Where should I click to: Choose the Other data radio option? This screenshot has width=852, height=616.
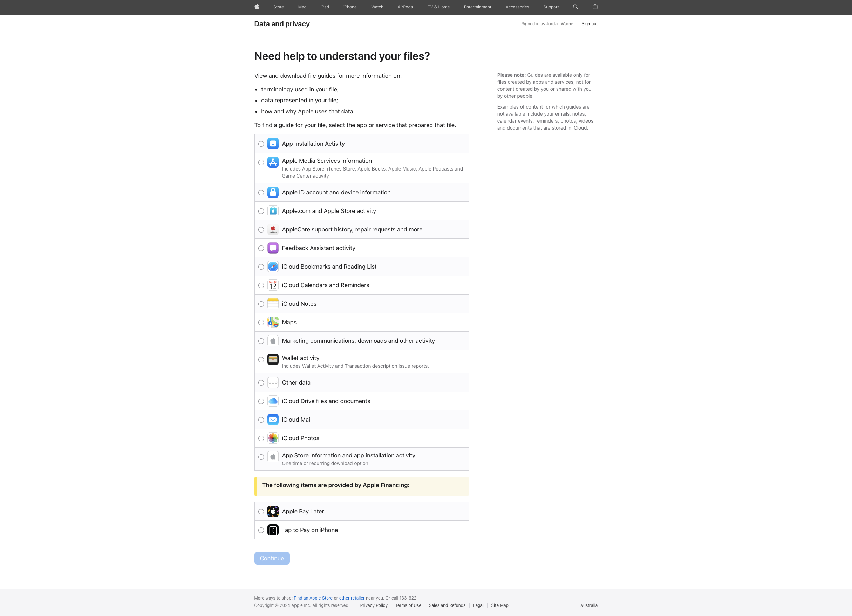pyautogui.click(x=261, y=382)
